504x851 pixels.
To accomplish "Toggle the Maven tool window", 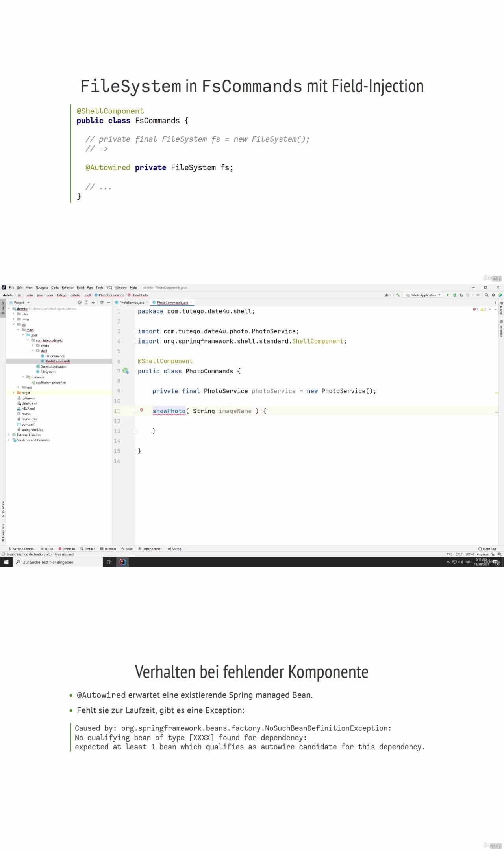I will coord(501,310).
